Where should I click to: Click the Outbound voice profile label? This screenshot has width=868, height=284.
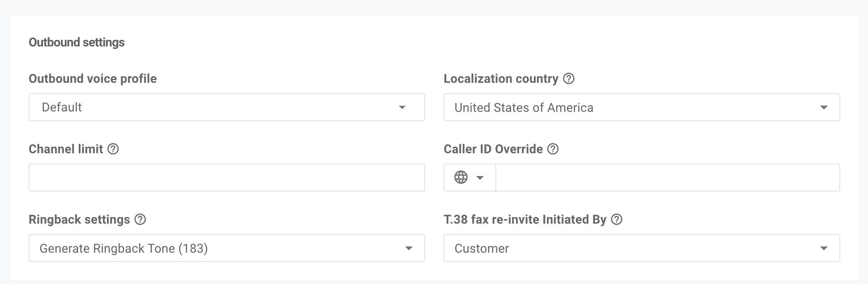[x=93, y=79]
